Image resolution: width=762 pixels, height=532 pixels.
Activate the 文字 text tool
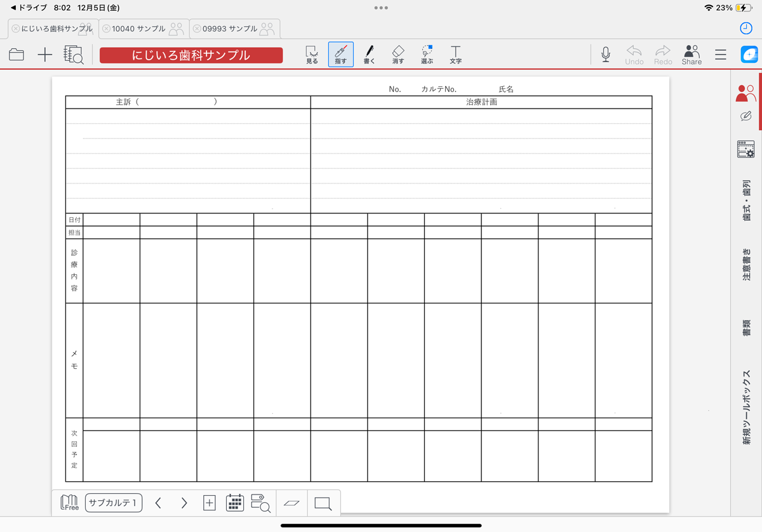[x=455, y=55]
